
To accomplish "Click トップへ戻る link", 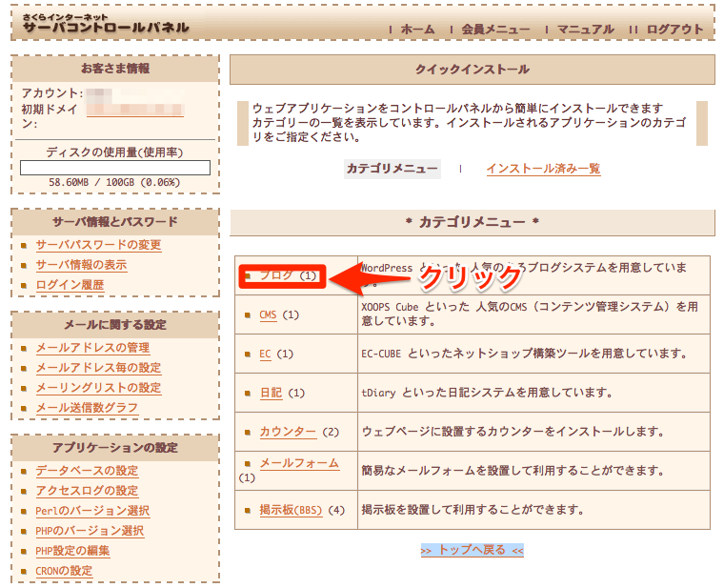I will point(472,550).
